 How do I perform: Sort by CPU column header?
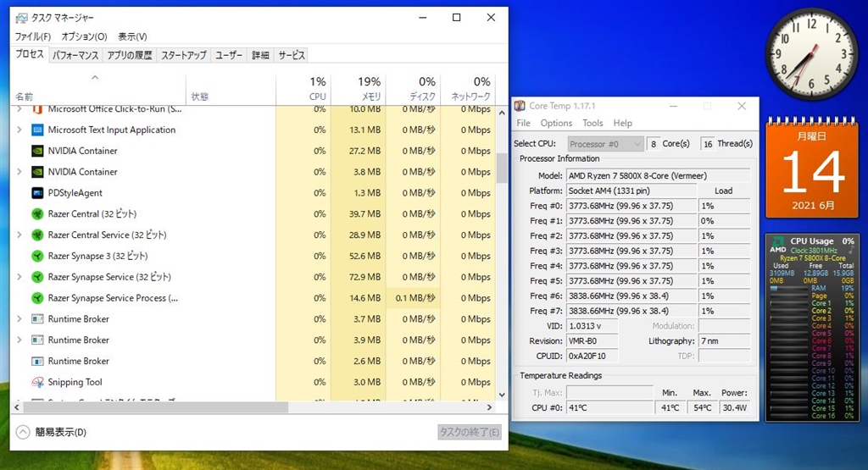[x=303, y=88]
